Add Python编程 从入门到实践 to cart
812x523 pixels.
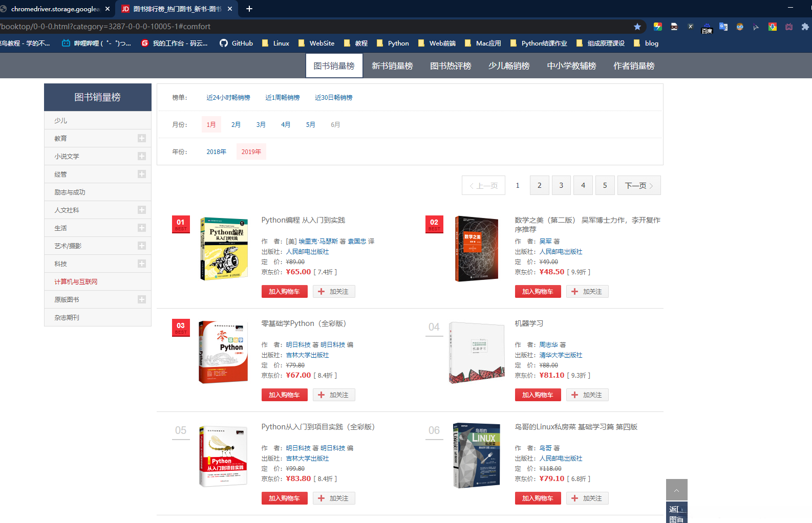pyautogui.click(x=285, y=292)
